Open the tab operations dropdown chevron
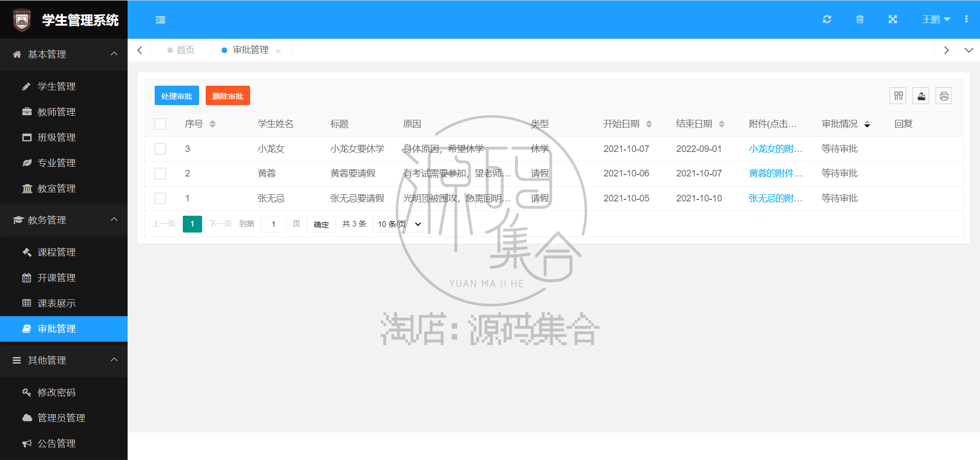 pos(969,50)
